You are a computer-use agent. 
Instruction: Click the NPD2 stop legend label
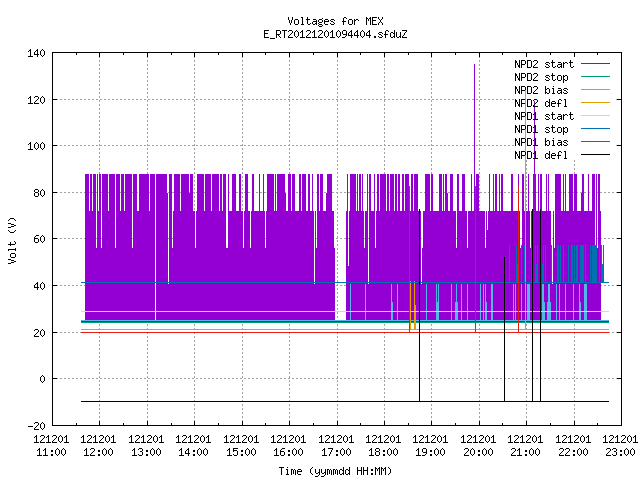pos(541,77)
